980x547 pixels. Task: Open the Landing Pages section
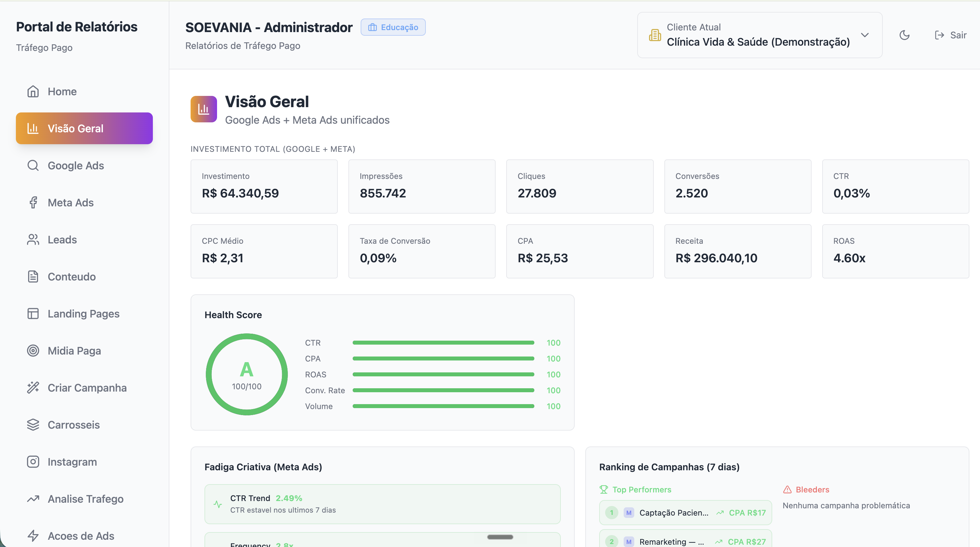pos(84,314)
